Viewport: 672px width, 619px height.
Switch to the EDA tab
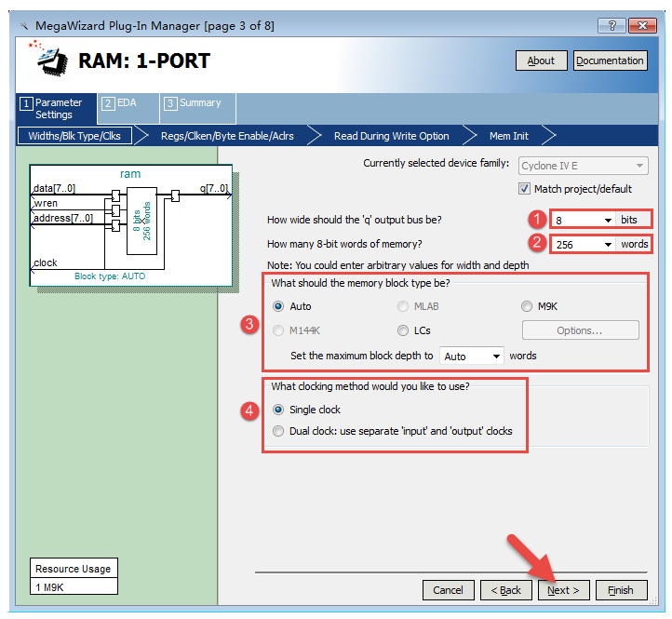click(128, 109)
